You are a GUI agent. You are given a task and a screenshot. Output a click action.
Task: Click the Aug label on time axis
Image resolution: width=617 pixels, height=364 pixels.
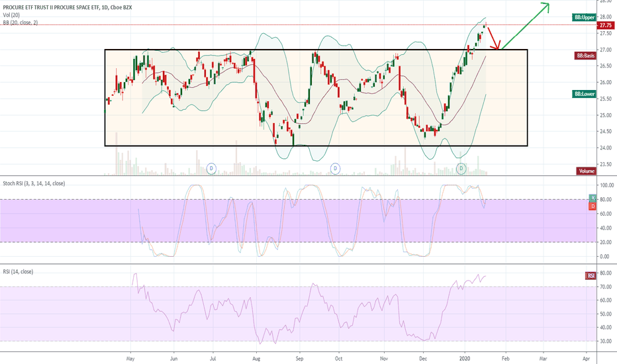point(257,359)
